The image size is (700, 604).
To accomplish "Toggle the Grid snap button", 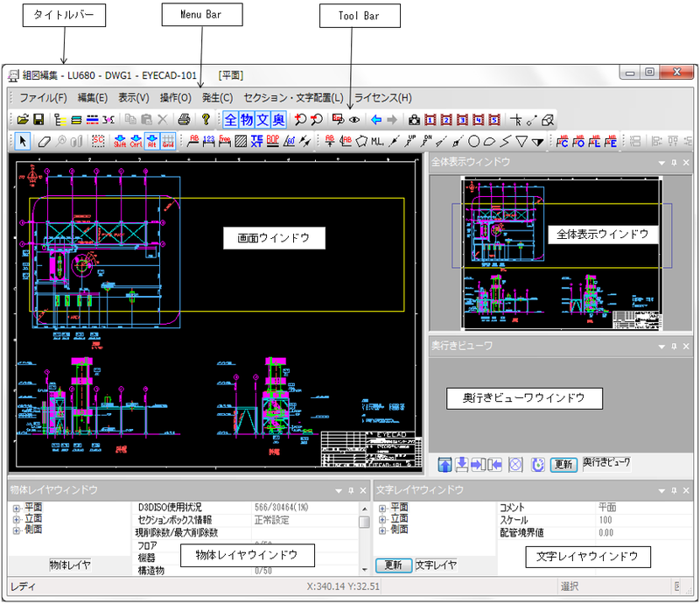I will [x=167, y=141].
